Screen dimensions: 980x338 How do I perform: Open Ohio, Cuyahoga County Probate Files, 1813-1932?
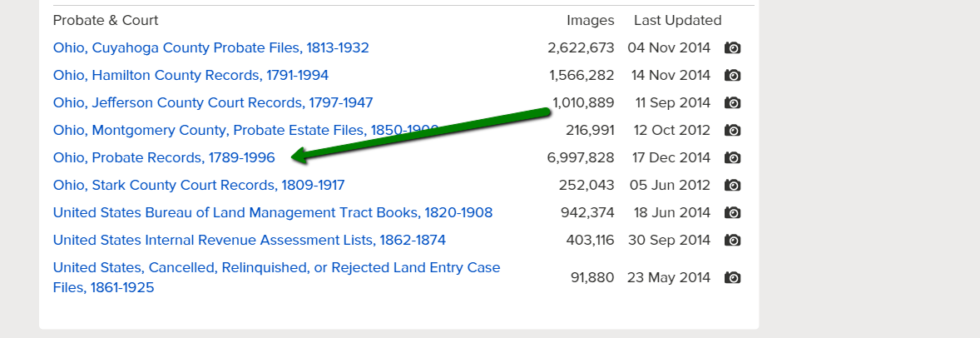[210, 48]
